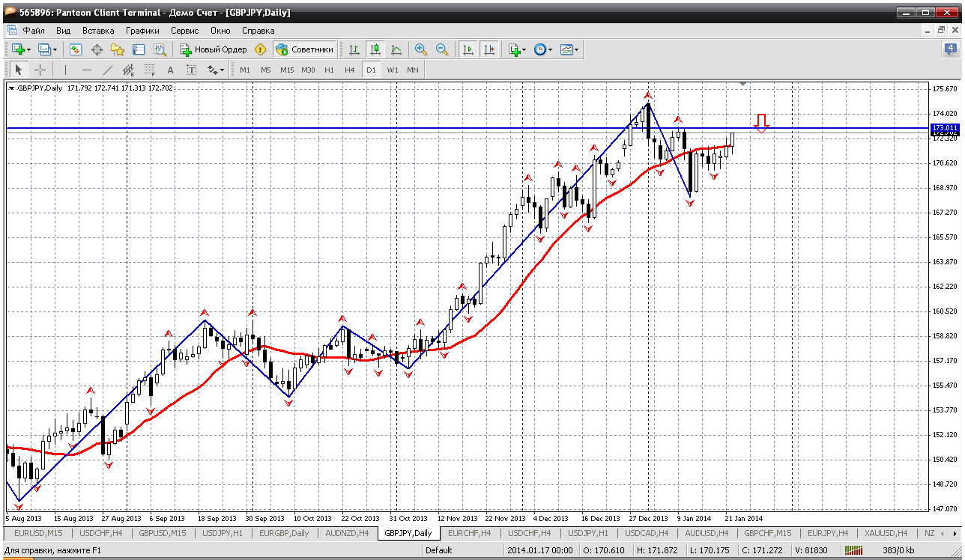
Task: Toggle chart shift button
Action: (489, 49)
